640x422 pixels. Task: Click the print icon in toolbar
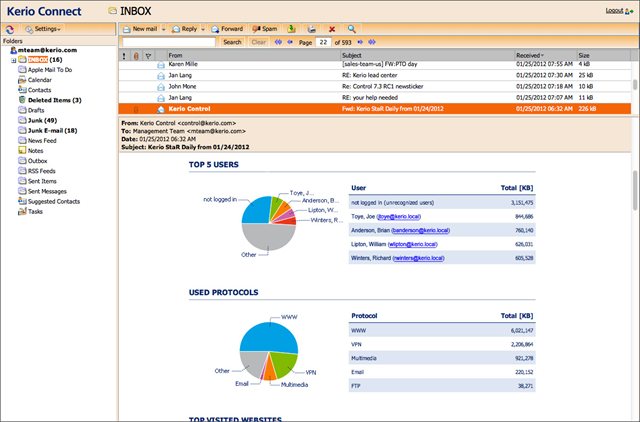point(311,29)
